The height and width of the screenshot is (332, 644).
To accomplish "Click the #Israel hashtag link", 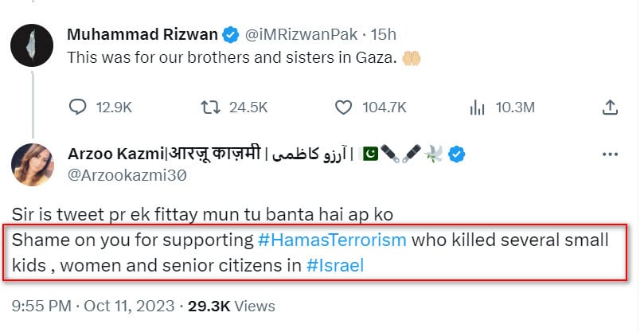I will point(335,265).
